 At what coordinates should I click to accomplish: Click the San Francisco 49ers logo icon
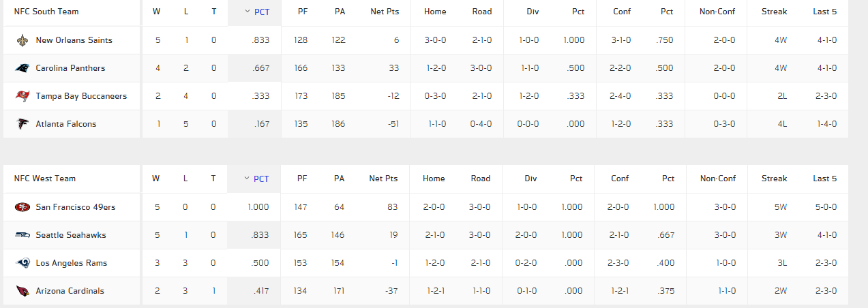click(x=23, y=207)
